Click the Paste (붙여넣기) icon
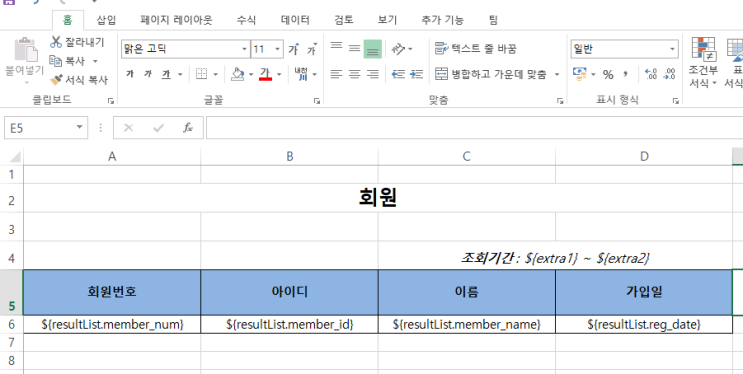 tap(26, 50)
